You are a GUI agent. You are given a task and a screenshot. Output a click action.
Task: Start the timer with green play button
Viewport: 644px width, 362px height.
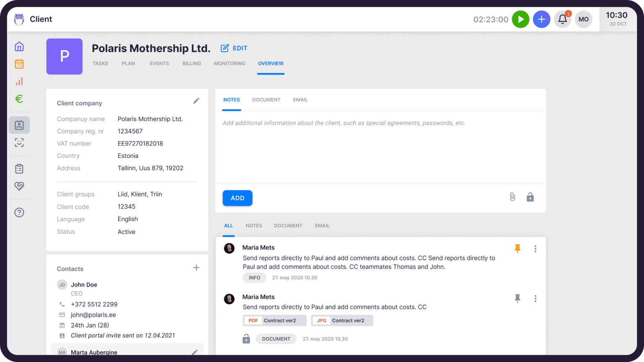(521, 19)
